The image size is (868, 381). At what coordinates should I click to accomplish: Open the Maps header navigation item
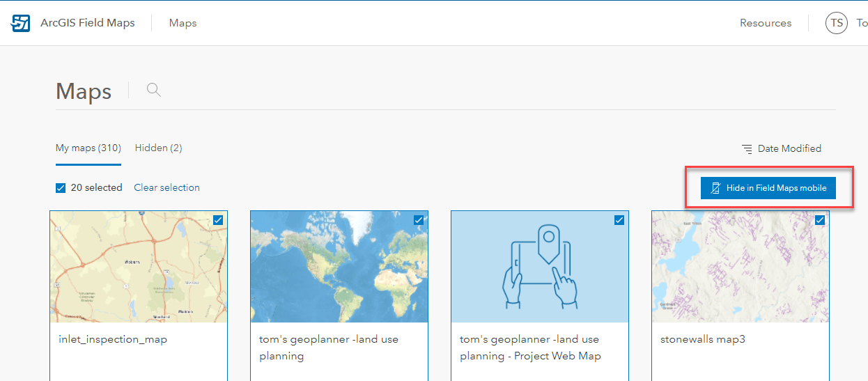coord(183,23)
